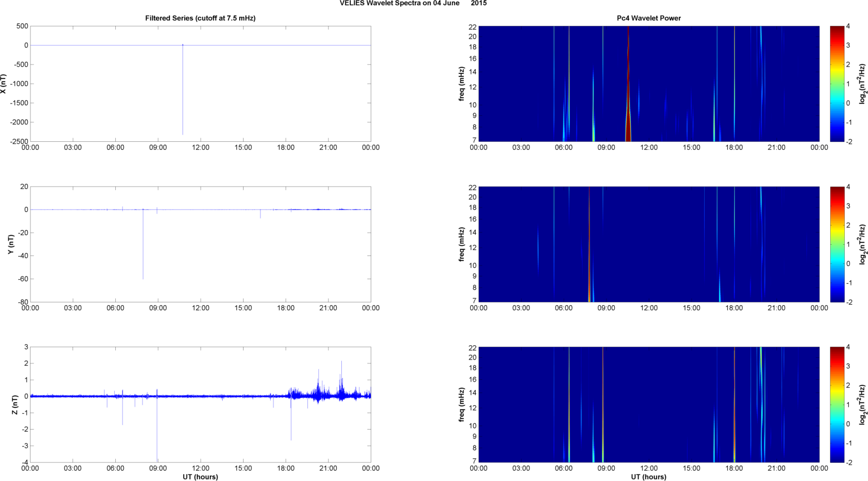Click the bottom spectrogram's colorbar

[x=837, y=405]
